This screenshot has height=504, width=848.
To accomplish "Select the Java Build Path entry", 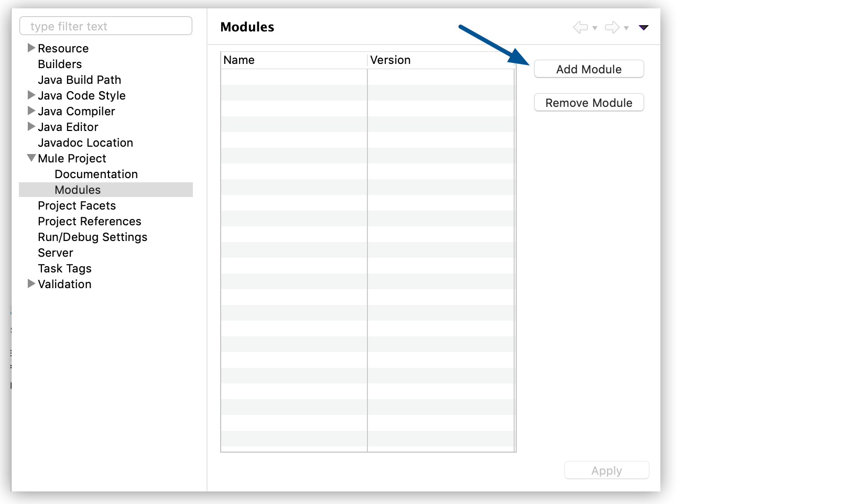I will 79,80.
